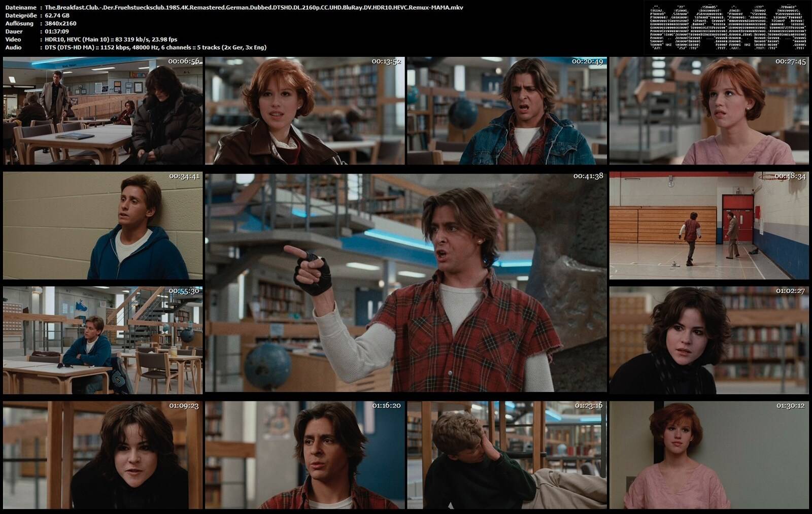Click the Dauer label

(14, 31)
